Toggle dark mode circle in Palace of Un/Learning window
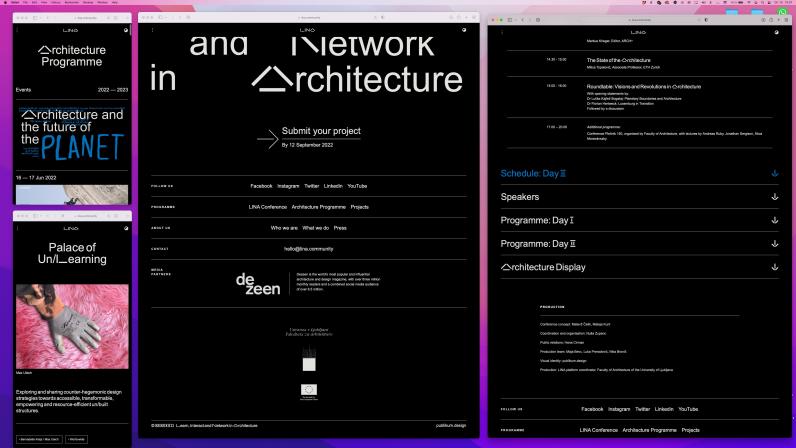The width and height of the screenshot is (796, 448). tap(126, 229)
